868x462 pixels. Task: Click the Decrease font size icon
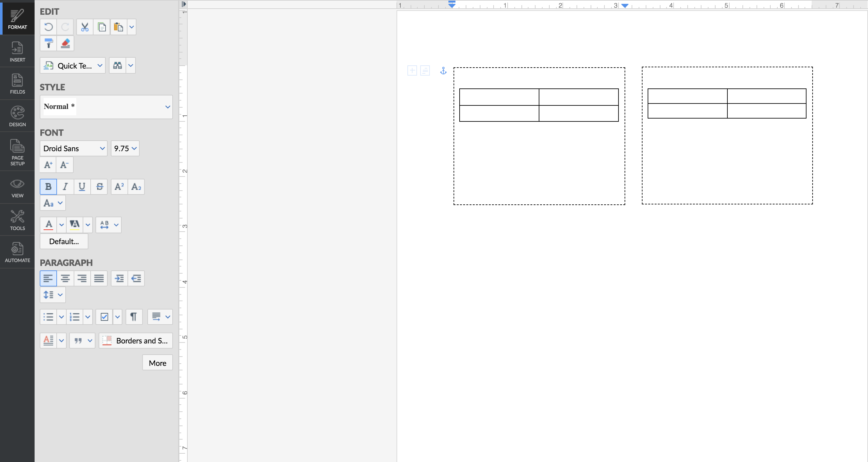(x=64, y=165)
